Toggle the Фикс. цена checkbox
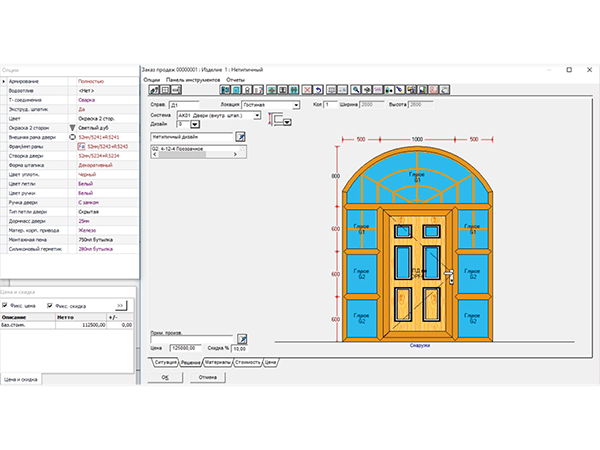Image resolution: width=600 pixels, height=450 pixels. click(6, 305)
